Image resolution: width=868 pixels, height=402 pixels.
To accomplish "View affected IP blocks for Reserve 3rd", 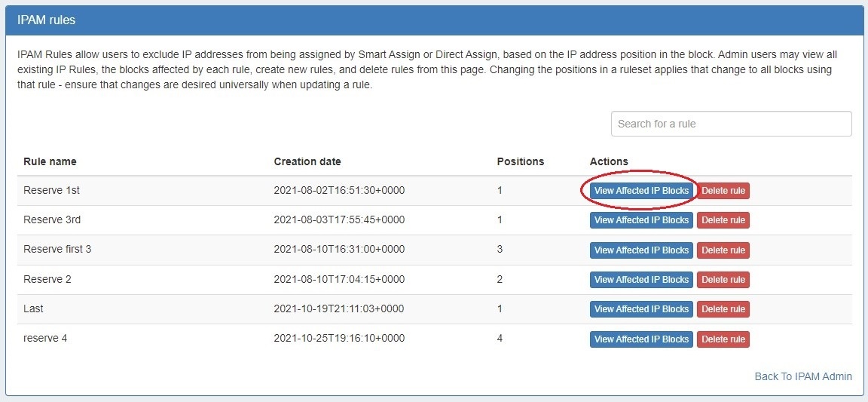I will [x=641, y=220].
